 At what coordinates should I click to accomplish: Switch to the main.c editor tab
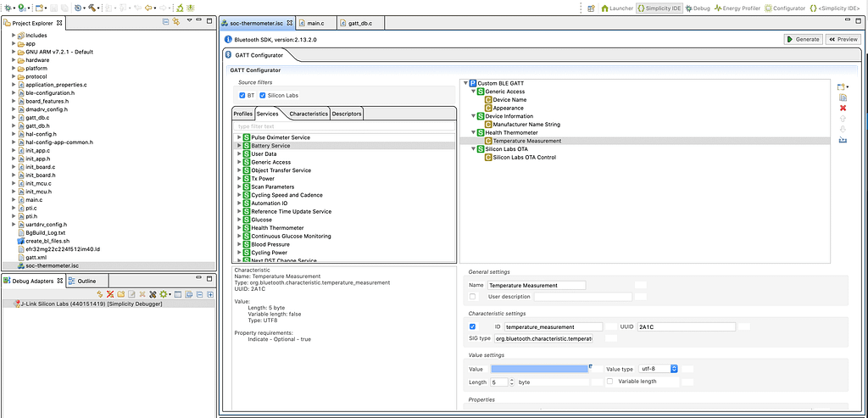coord(314,23)
